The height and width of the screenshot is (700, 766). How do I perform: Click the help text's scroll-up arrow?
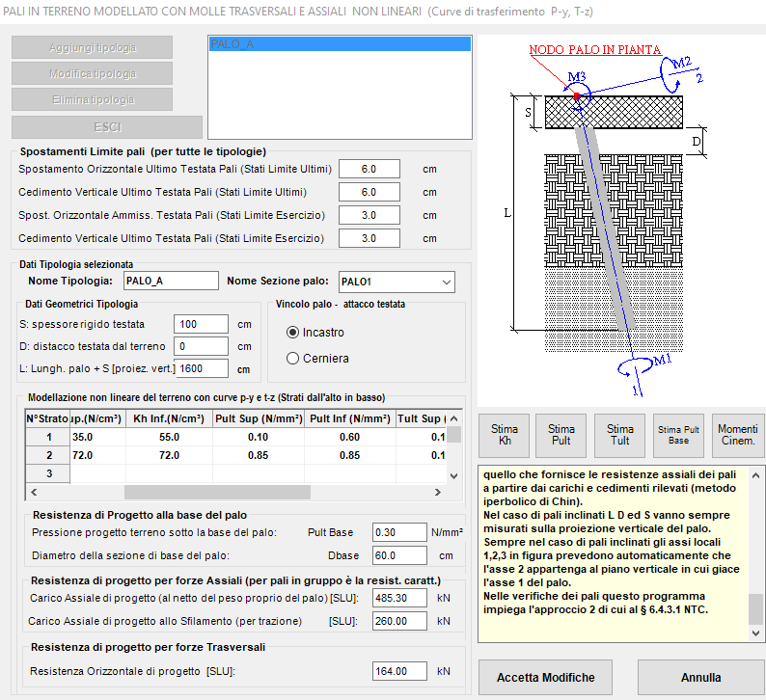(x=755, y=475)
